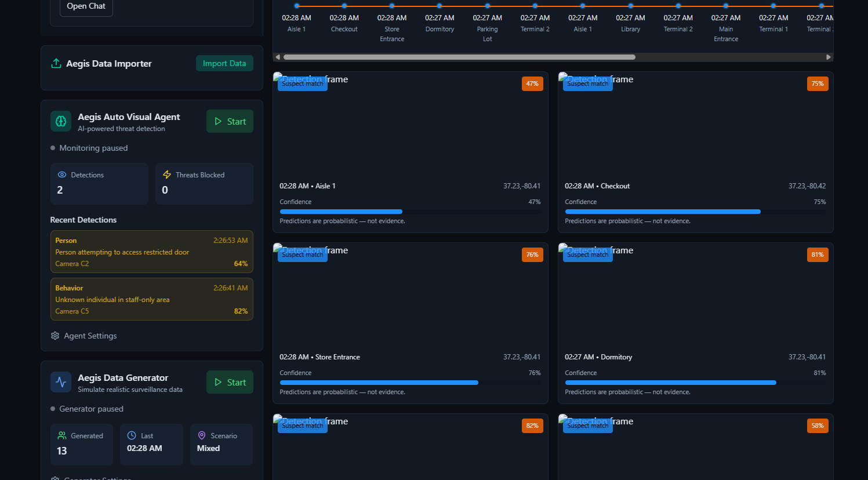Image resolution: width=868 pixels, height=480 pixels.
Task: Click the Aegis Data Importer upload icon
Action: click(56, 63)
